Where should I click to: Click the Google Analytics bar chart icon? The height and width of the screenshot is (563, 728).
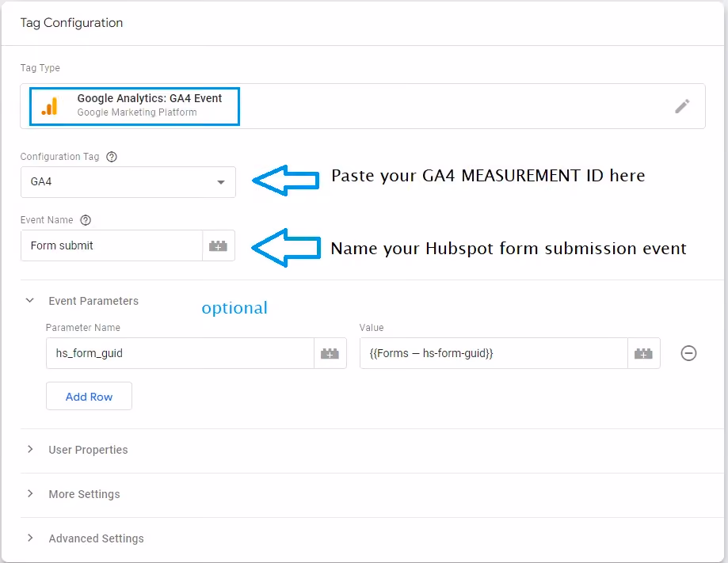click(50, 106)
